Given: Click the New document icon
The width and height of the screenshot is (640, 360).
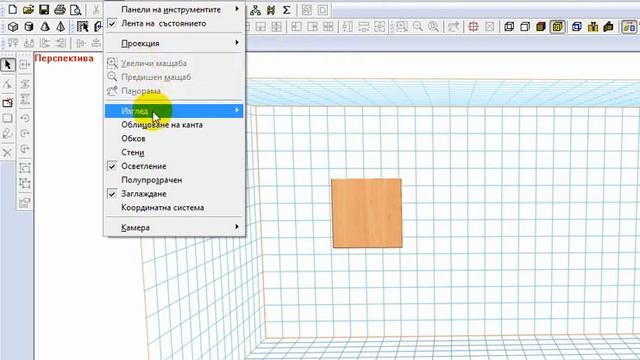Looking at the screenshot, I should [13, 10].
